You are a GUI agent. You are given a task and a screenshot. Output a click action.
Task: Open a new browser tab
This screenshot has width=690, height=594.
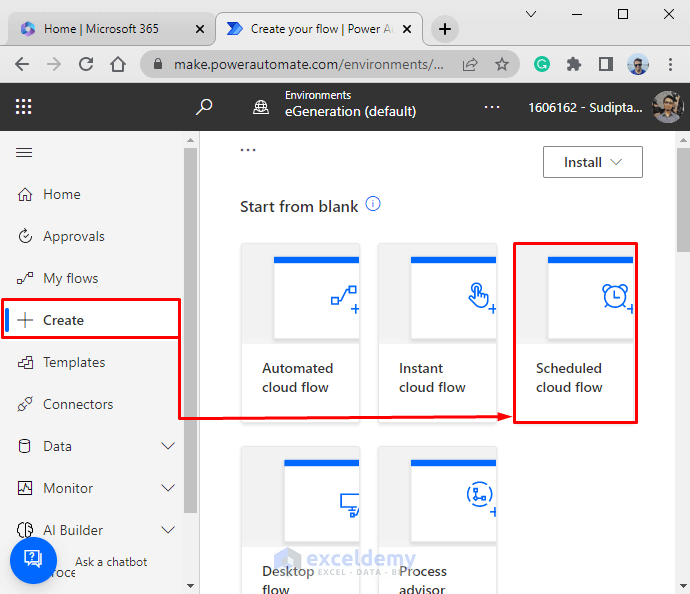coord(445,29)
